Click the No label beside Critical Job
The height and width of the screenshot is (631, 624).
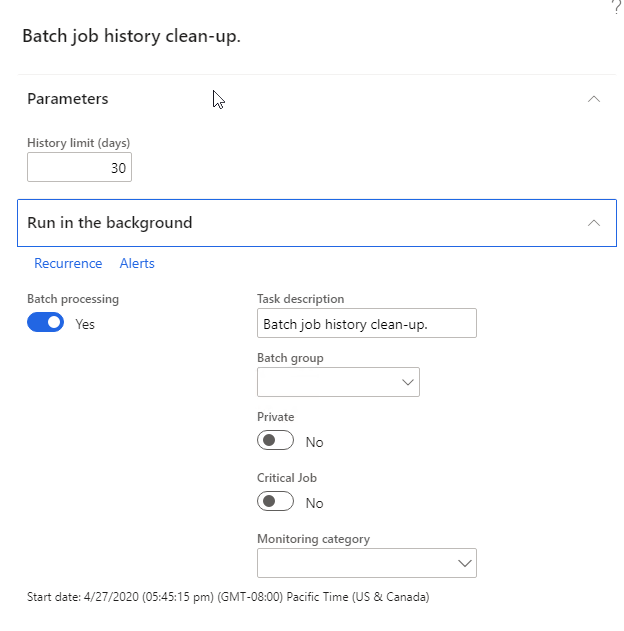click(314, 503)
